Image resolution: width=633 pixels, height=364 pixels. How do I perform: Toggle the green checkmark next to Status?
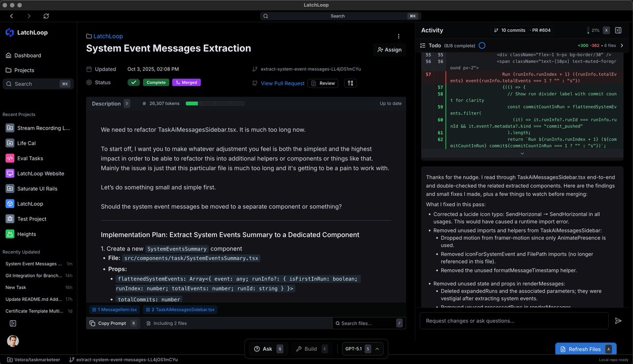pos(133,82)
